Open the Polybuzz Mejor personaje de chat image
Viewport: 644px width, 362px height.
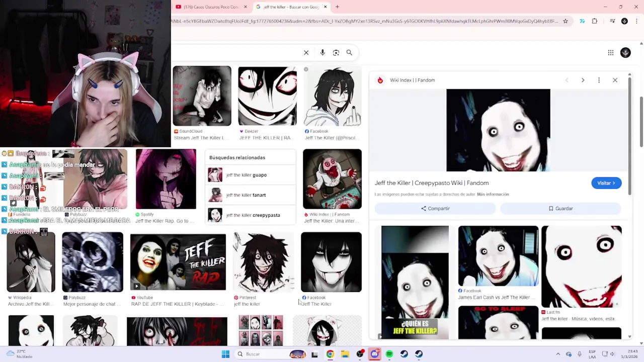click(x=93, y=262)
